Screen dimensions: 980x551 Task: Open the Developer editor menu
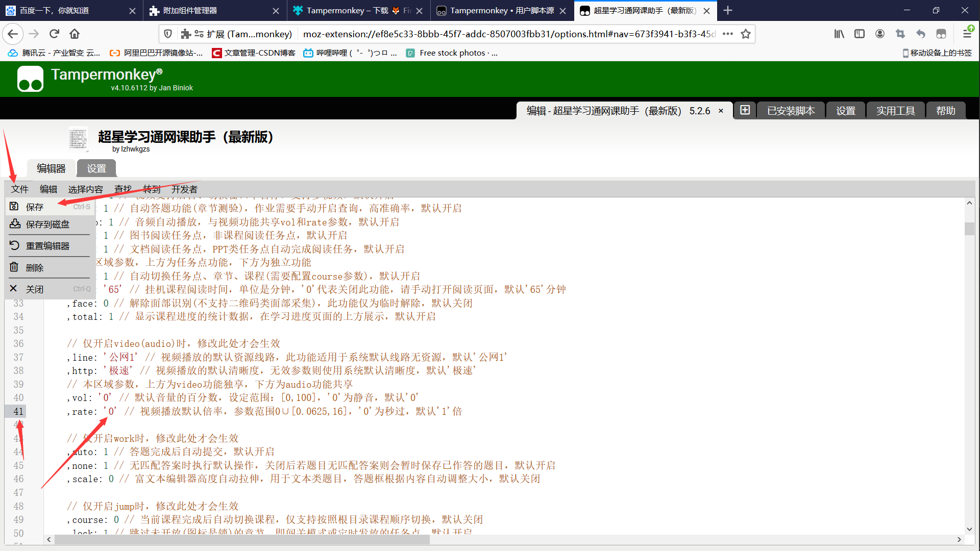pos(184,189)
